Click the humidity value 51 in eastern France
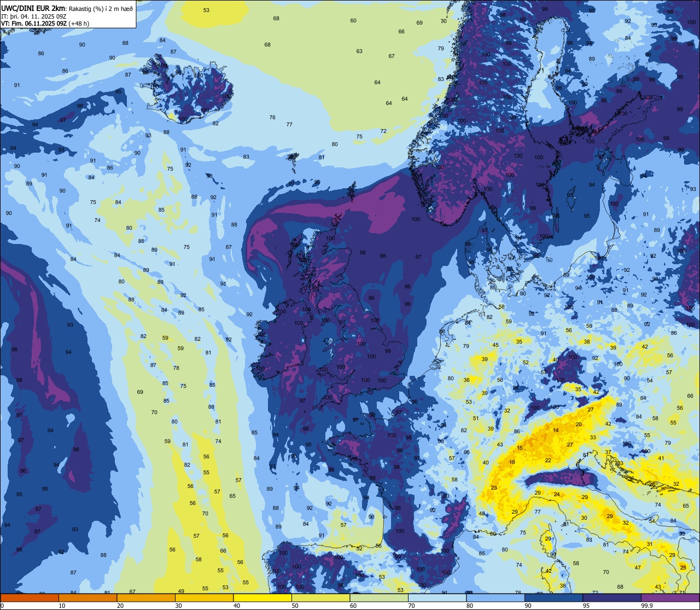The height and width of the screenshot is (610, 700). point(476,419)
